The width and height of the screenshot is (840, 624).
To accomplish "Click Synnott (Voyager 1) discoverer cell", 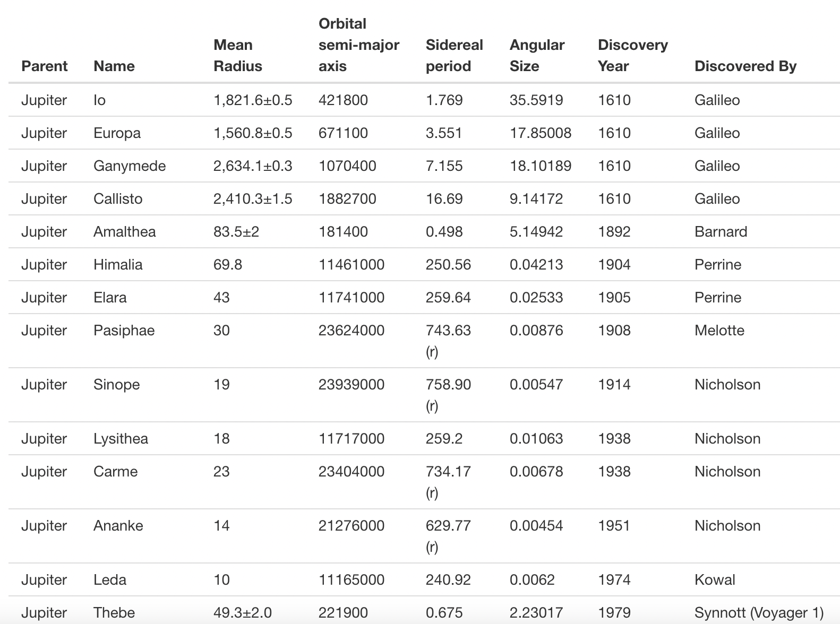I will [758, 613].
